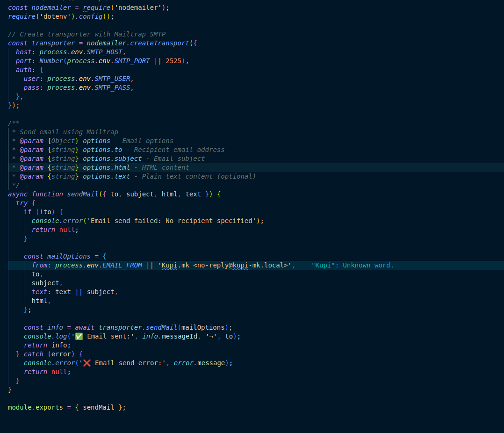Click the try keyword
The height and width of the screenshot is (433, 504).
(22, 203)
